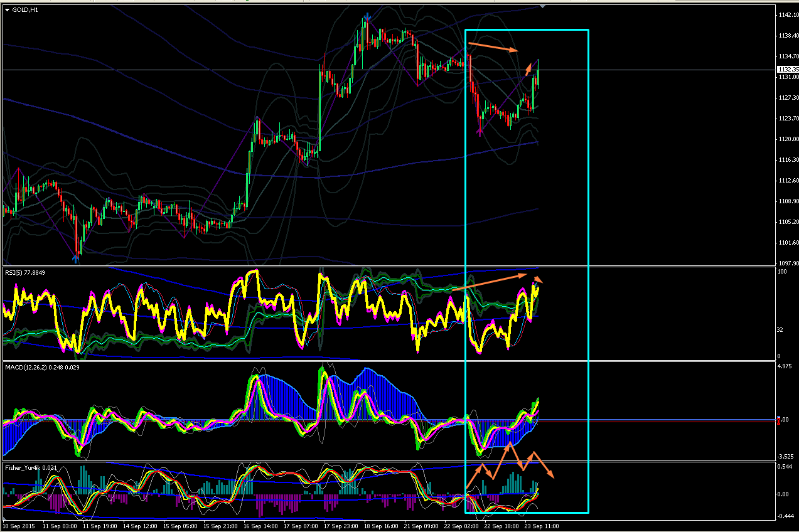Click the 22 Sep 02:00 time label
Image resolution: width=799 pixels, height=532 pixels.
(461, 526)
